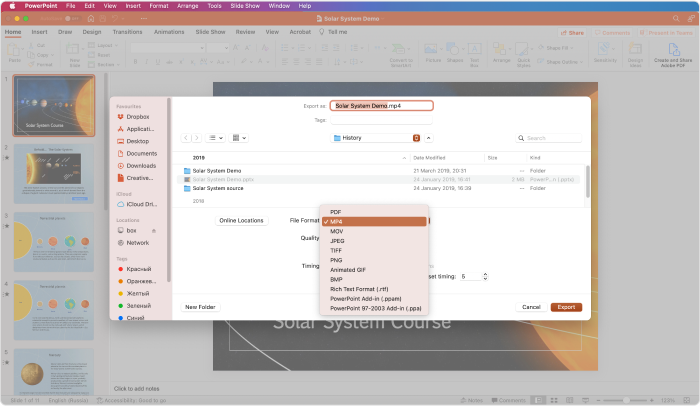Open the History folder location popup
Image resolution: width=700 pixels, height=406 pixels.
376,138
